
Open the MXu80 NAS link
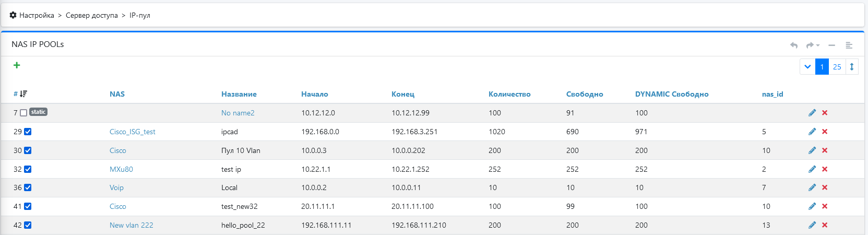[121, 169]
